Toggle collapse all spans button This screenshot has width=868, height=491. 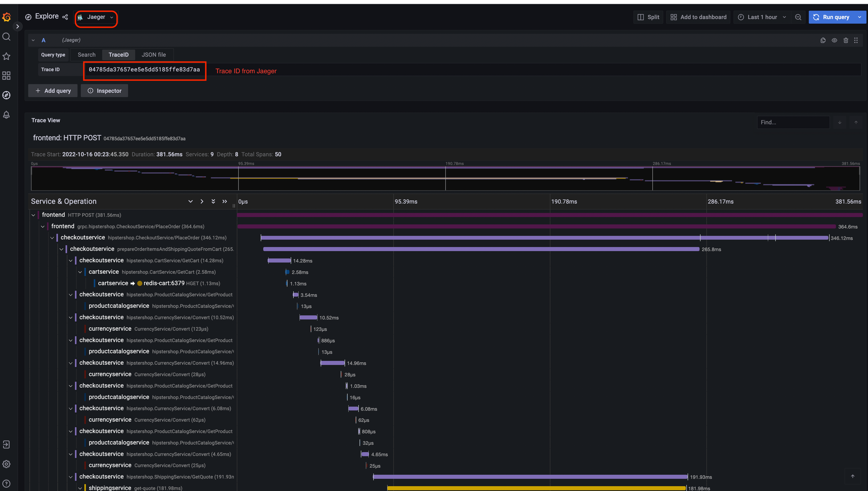click(224, 202)
